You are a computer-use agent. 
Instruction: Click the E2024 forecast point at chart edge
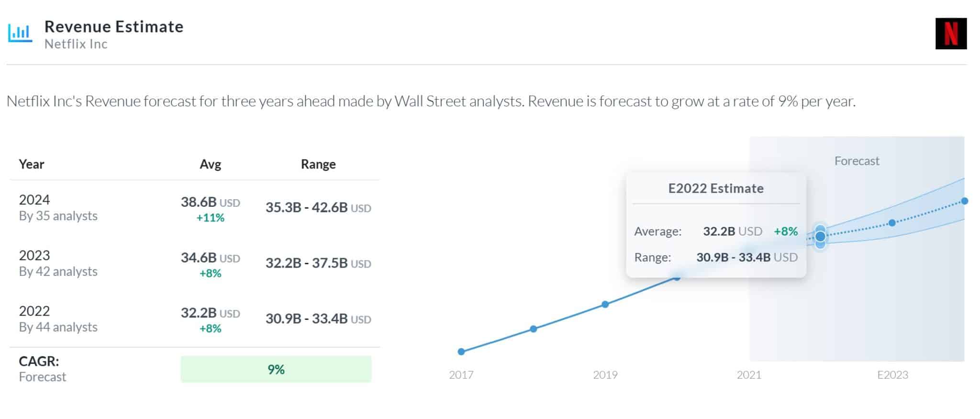point(964,201)
